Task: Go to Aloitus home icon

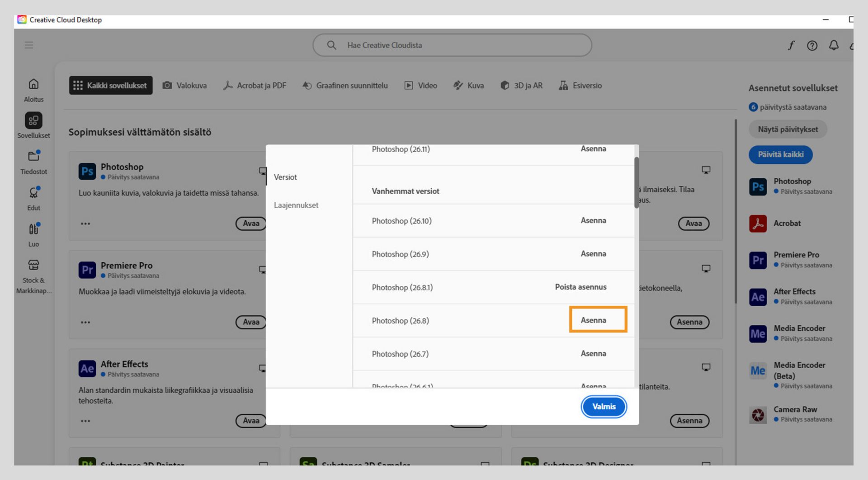Action: pyautogui.click(x=33, y=84)
